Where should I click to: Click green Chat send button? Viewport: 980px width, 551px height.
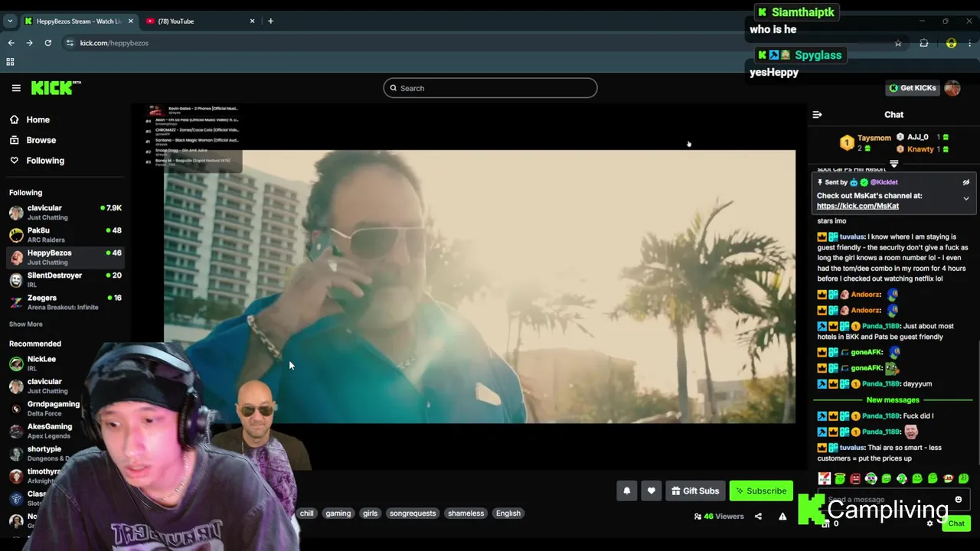pos(956,524)
